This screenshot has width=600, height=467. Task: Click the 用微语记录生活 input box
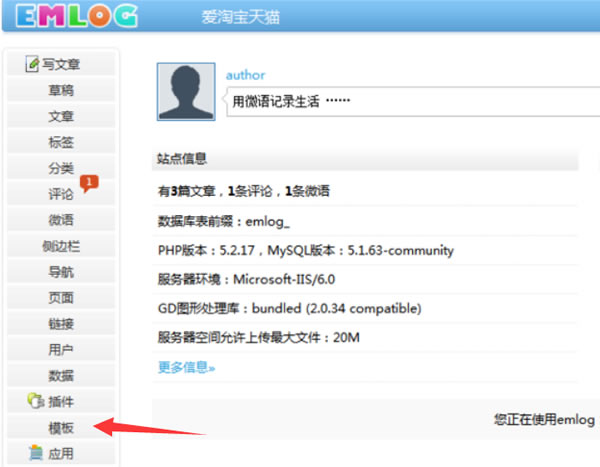click(x=413, y=101)
